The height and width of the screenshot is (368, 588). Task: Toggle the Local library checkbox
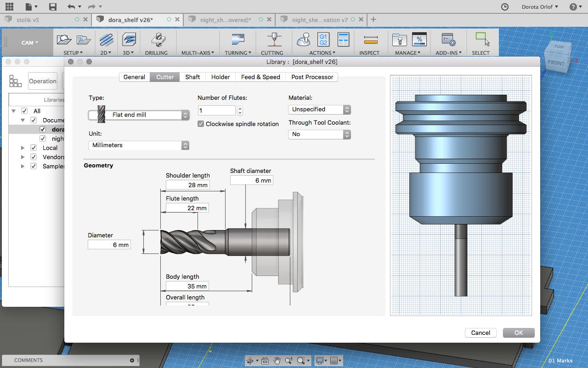34,148
